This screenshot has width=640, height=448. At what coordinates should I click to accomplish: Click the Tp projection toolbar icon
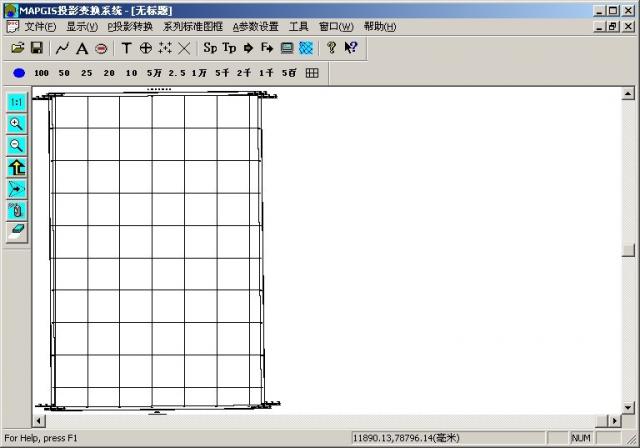pyautogui.click(x=229, y=48)
